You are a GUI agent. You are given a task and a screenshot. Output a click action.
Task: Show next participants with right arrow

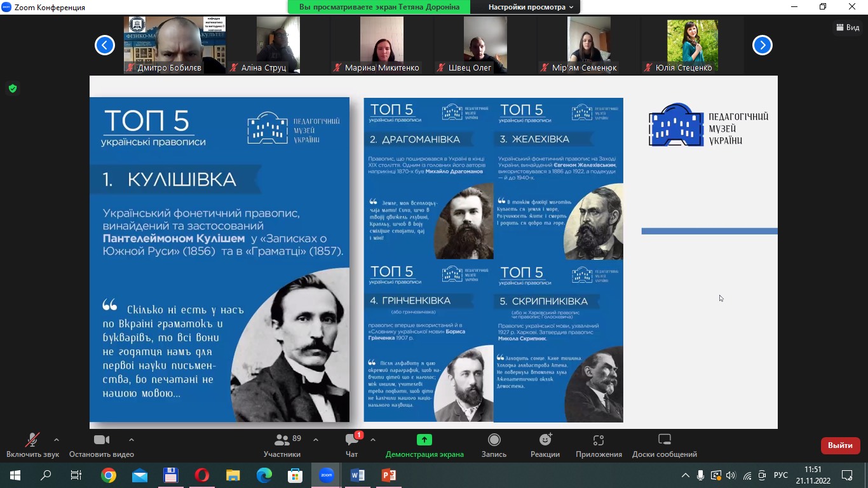point(762,45)
